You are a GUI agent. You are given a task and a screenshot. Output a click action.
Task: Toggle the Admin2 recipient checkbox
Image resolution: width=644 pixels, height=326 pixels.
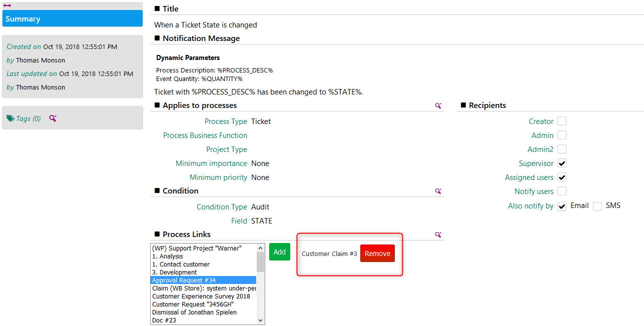tap(562, 149)
